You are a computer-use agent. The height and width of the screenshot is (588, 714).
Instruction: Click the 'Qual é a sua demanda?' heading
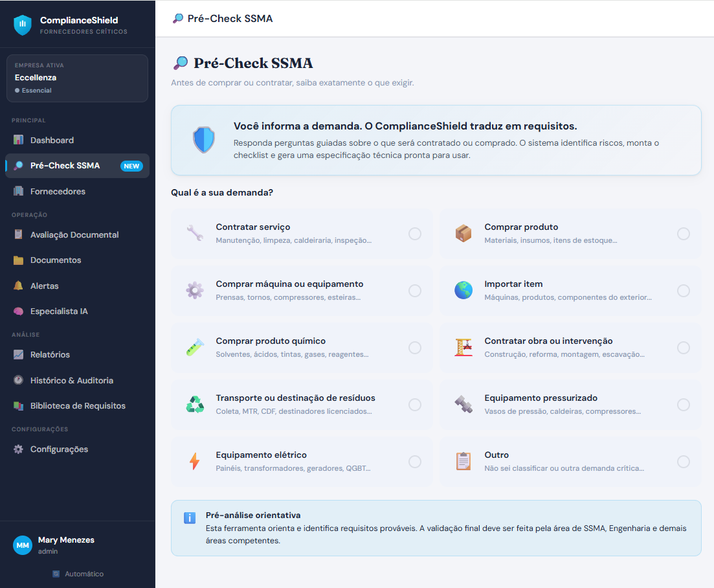[222, 192]
